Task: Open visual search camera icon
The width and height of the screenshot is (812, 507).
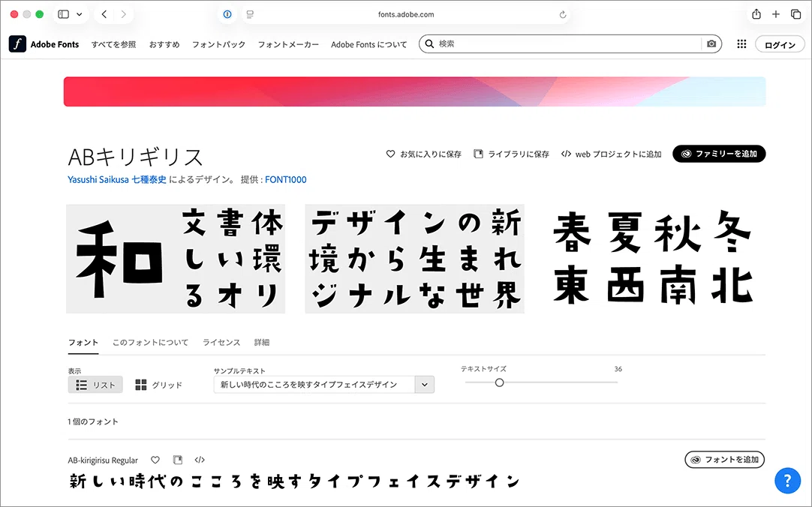Action: pyautogui.click(x=711, y=44)
